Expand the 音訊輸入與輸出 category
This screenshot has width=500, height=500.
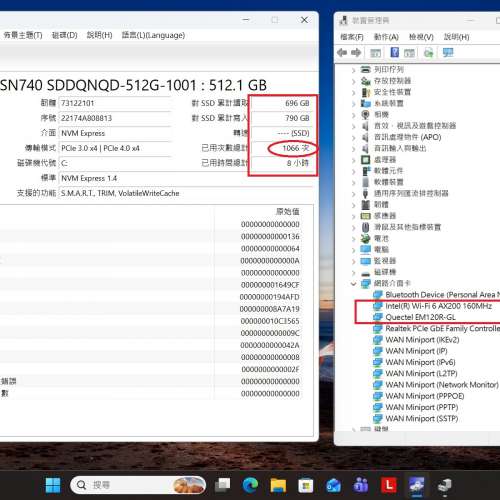354,149
